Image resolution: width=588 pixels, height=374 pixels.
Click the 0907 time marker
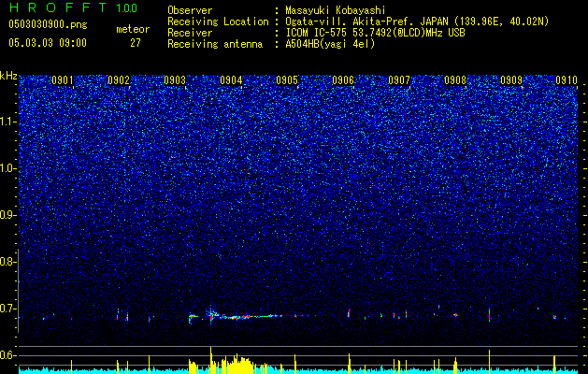399,80
